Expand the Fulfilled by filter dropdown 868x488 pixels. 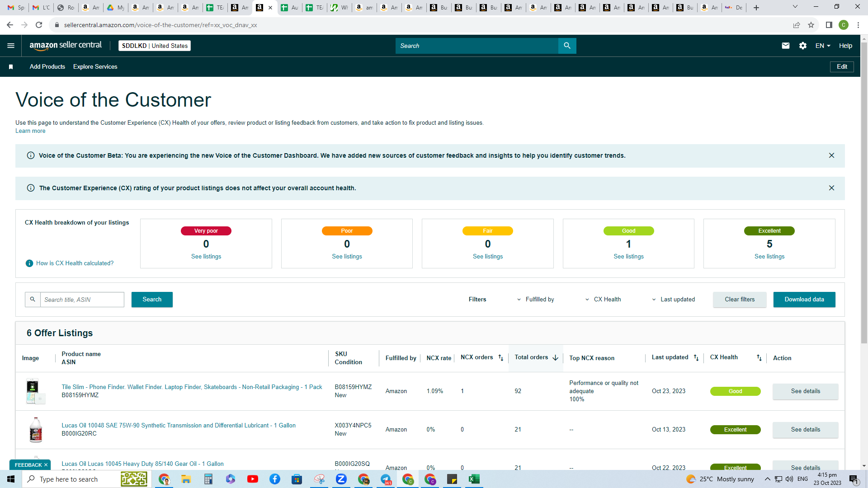[x=536, y=300]
